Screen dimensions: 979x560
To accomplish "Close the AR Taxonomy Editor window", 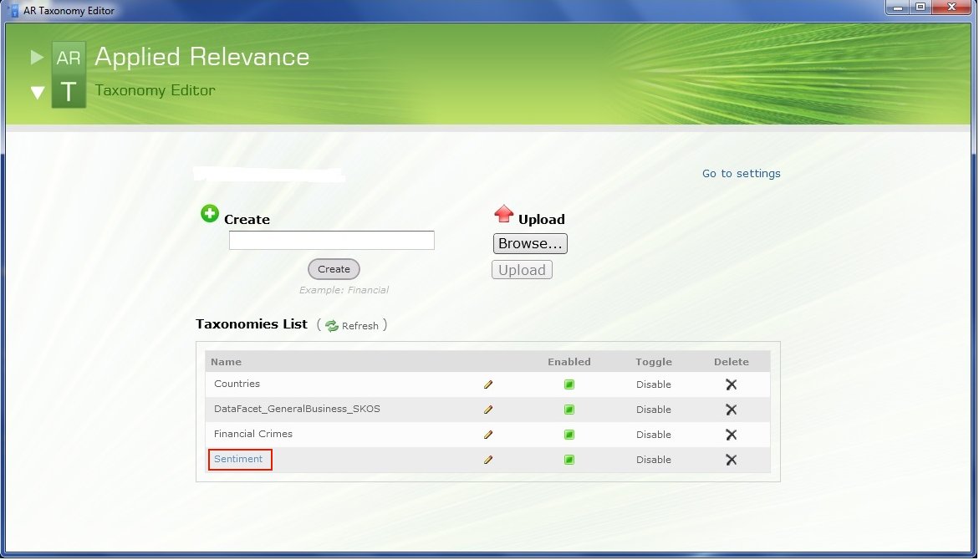I will [951, 8].
